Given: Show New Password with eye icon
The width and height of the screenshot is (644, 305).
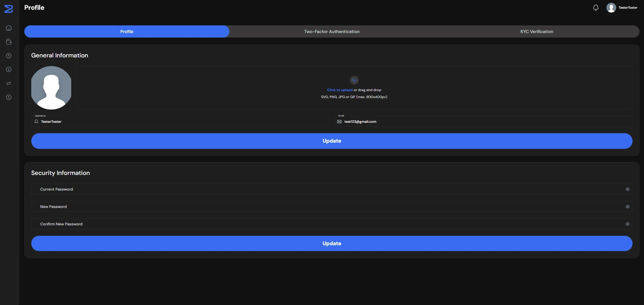Looking at the screenshot, I should coord(628,207).
